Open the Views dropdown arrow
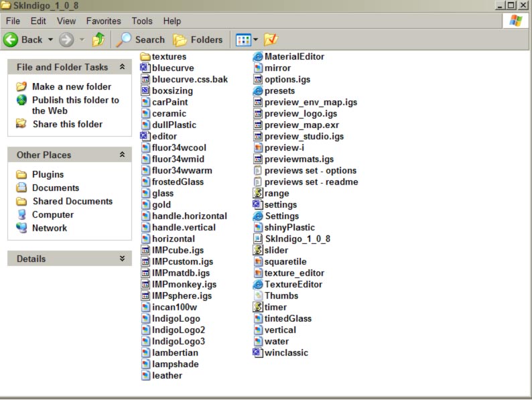Screen dimensions: 532x400 [x=255, y=40]
